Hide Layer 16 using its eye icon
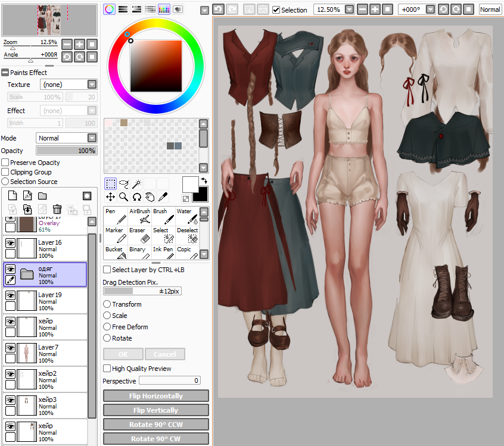 (x=10, y=243)
